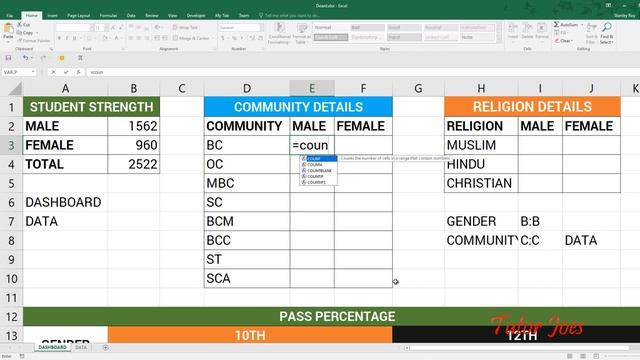Click the Select All corner triangle
The height and width of the screenshot is (360, 640).
pos(15,89)
